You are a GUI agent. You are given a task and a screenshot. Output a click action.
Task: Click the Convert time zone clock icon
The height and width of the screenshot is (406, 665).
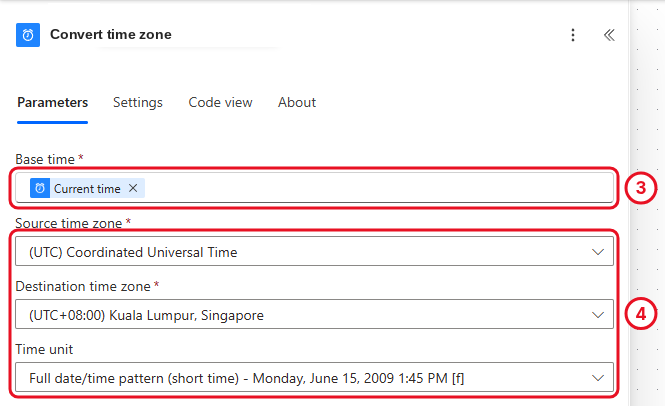[x=28, y=35]
